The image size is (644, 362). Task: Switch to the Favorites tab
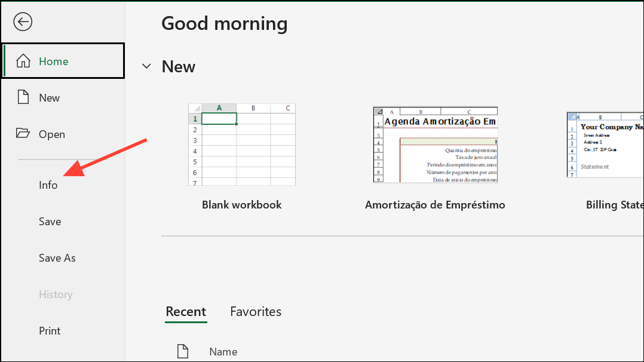[256, 311]
